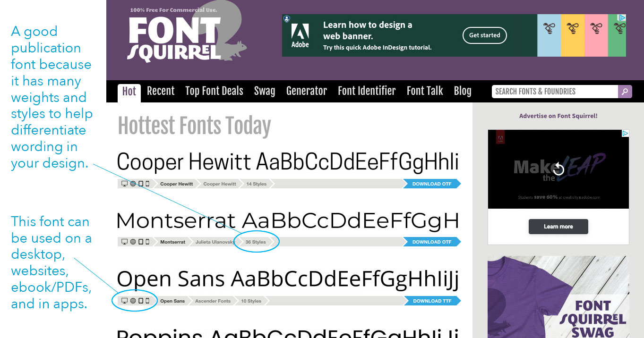Open the Font Identifier menu item
The image size is (644, 338).
point(367,91)
